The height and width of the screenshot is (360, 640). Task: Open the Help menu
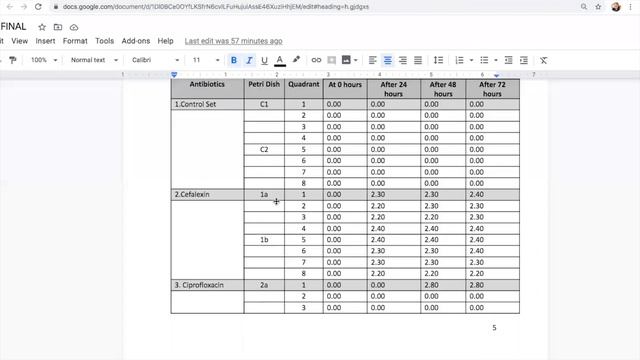[165, 41]
